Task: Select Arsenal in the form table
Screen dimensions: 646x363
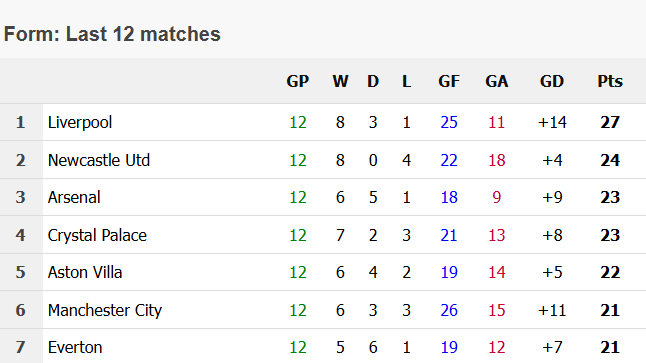Action: pyautogui.click(x=74, y=197)
